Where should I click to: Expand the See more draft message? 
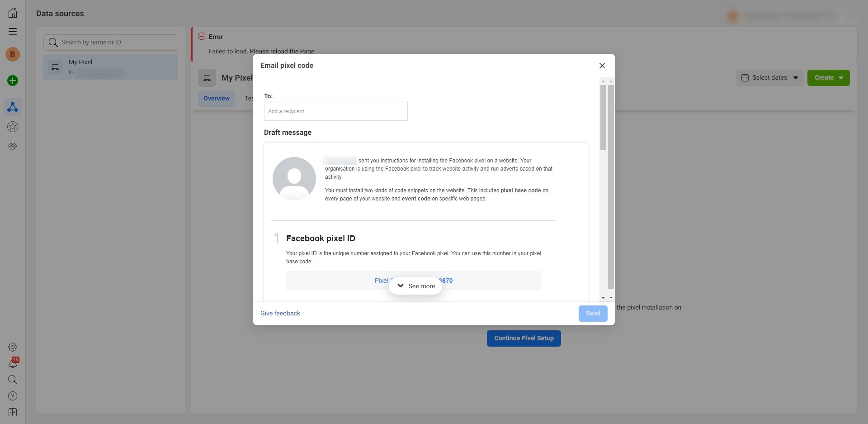coord(415,286)
